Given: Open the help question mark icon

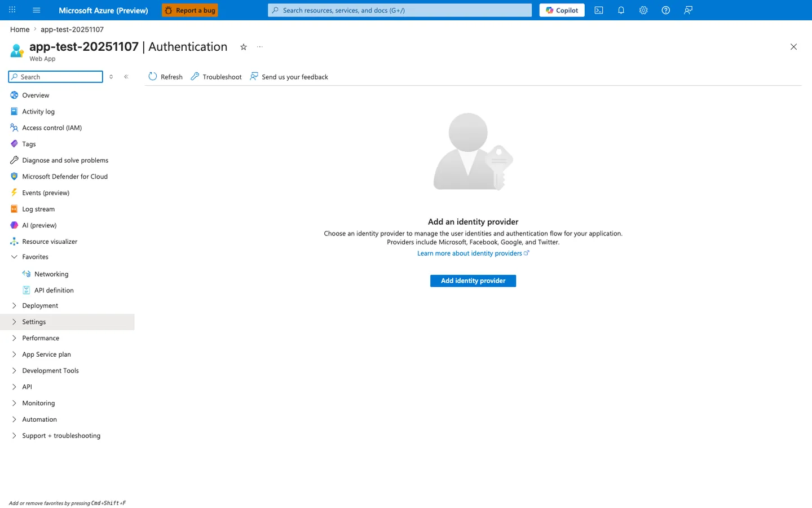Looking at the screenshot, I should coord(666,10).
